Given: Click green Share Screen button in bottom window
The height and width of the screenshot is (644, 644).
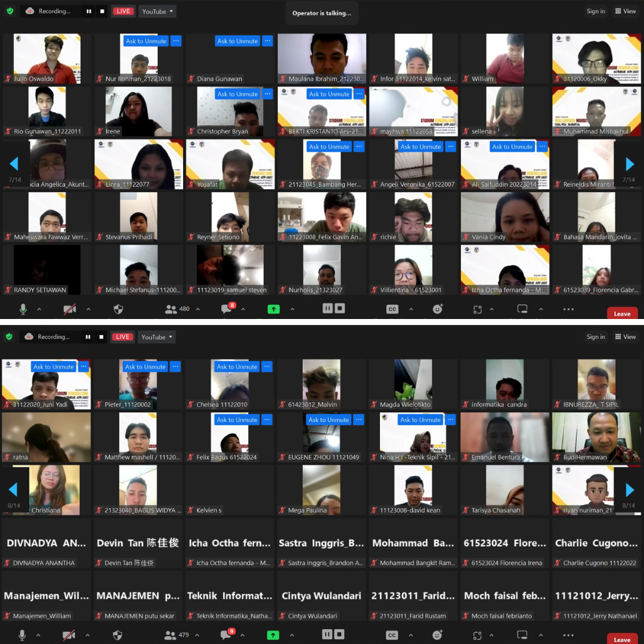Looking at the screenshot, I should 273,635.
